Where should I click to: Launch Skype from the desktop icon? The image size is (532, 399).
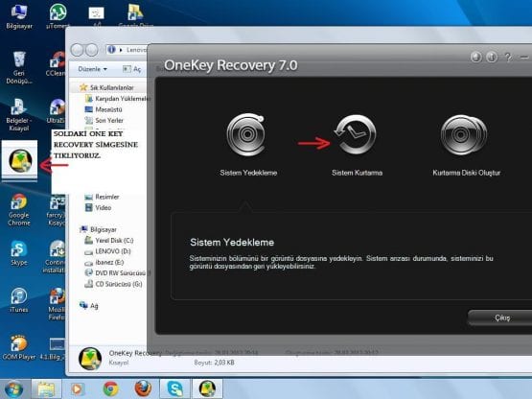[19, 253]
